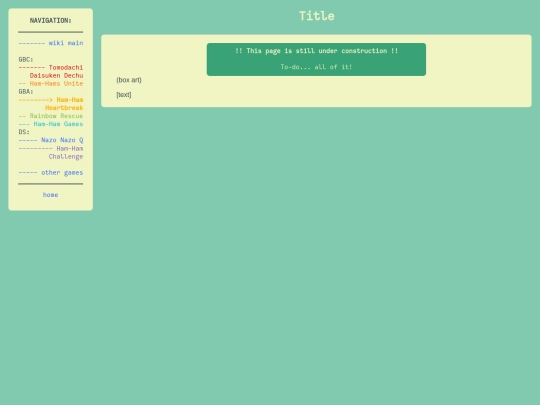Click the NAVIGATION: heading
540x405 pixels.
pos(51,21)
